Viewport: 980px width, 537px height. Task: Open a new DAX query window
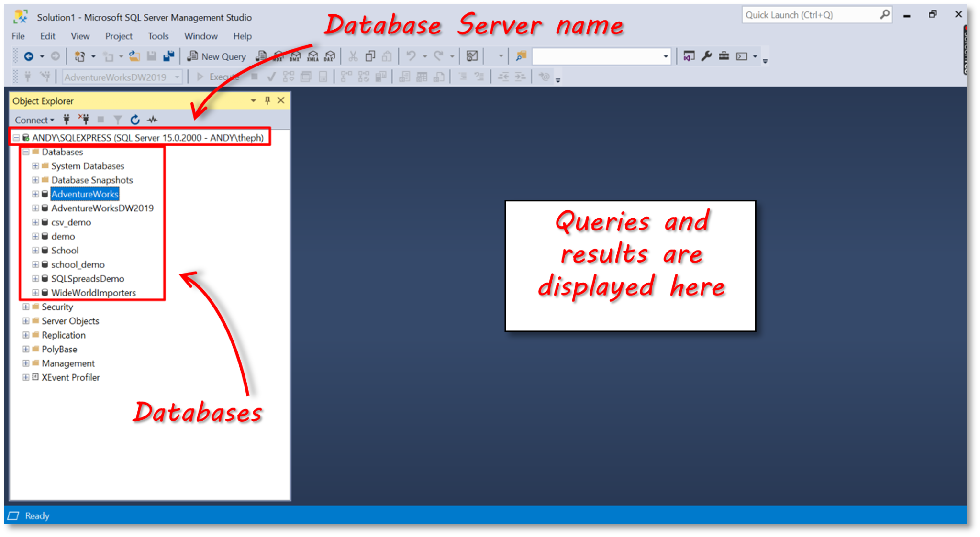pos(330,56)
